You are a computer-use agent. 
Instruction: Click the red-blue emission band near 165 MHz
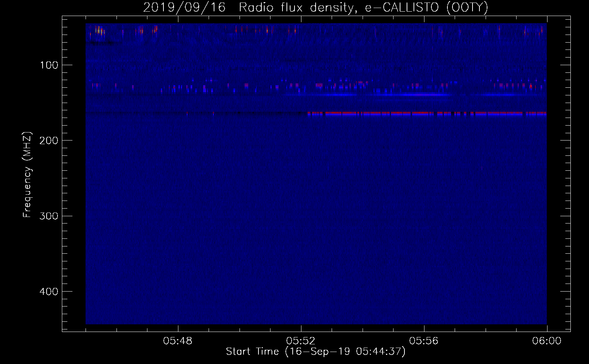[x=427, y=114]
